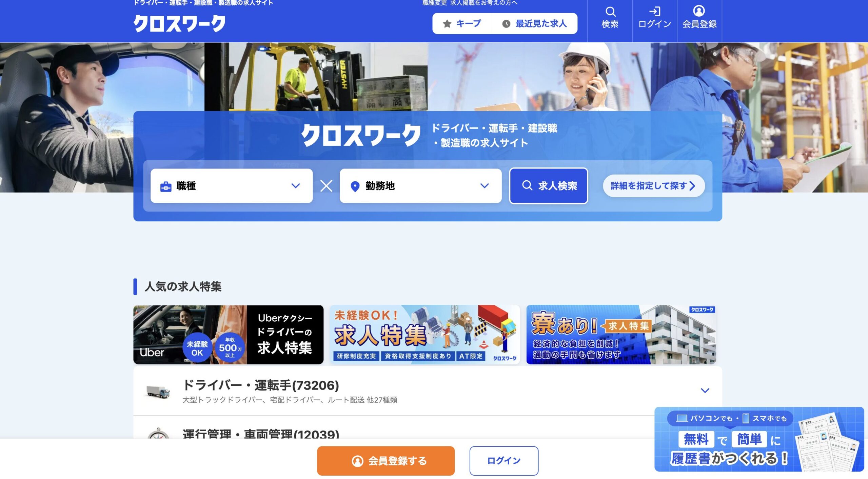Open the Uber taxi driver feature banner
Viewport: 868px width, 479px height.
(x=228, y=335)
